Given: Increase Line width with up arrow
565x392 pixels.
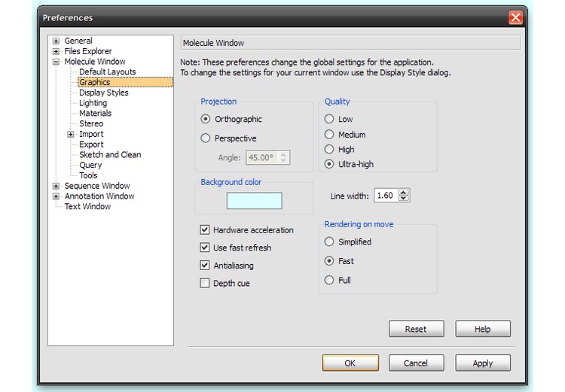Looking at the screenshot, I should coord(404,193).
